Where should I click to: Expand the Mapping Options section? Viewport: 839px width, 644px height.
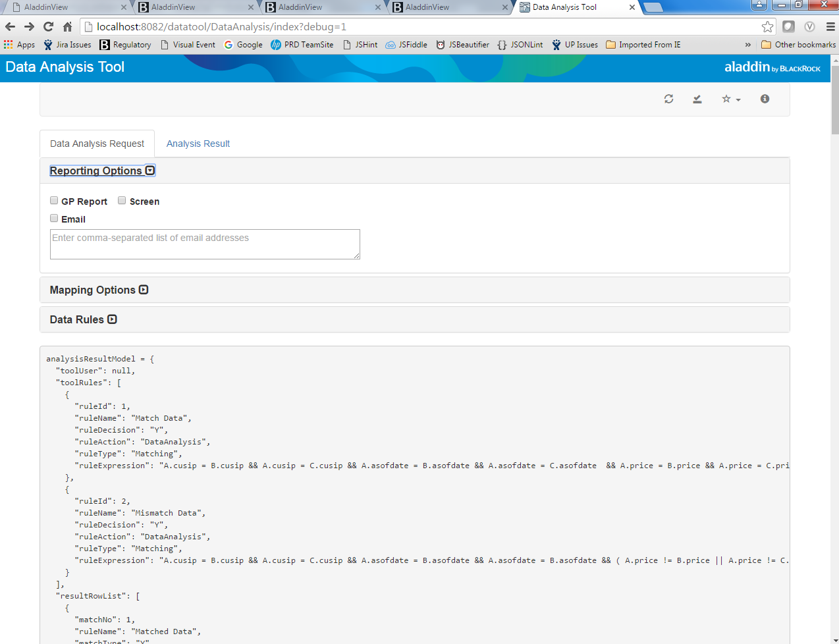coord(99,290)
